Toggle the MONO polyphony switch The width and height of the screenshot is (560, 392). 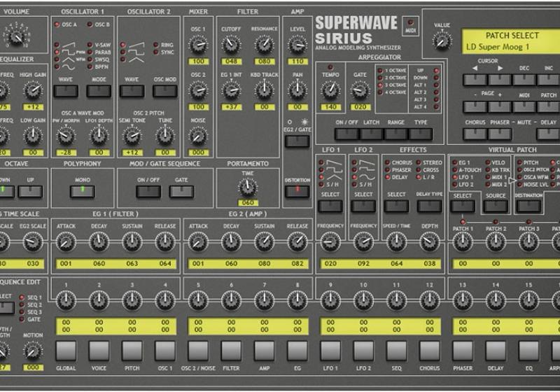coord(83,191)
